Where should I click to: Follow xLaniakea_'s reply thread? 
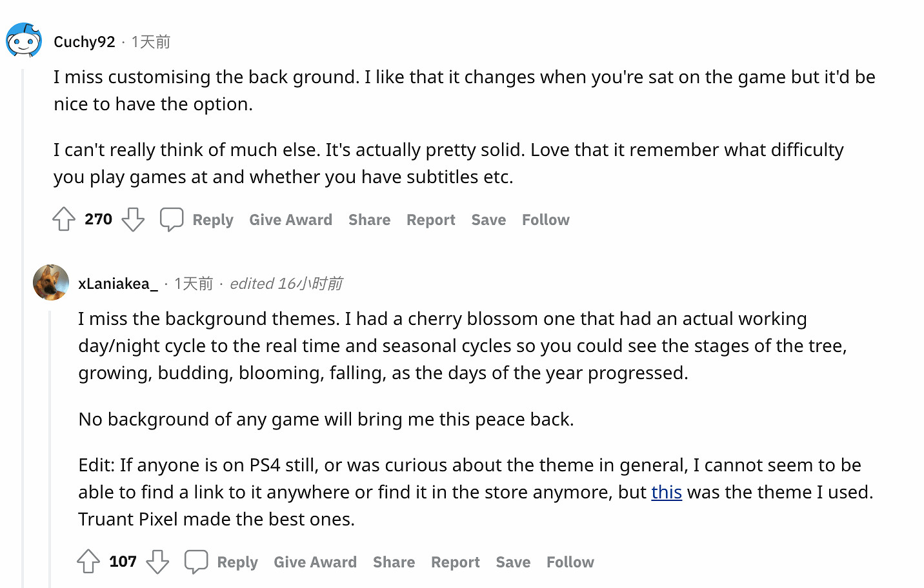click(570, 562)
